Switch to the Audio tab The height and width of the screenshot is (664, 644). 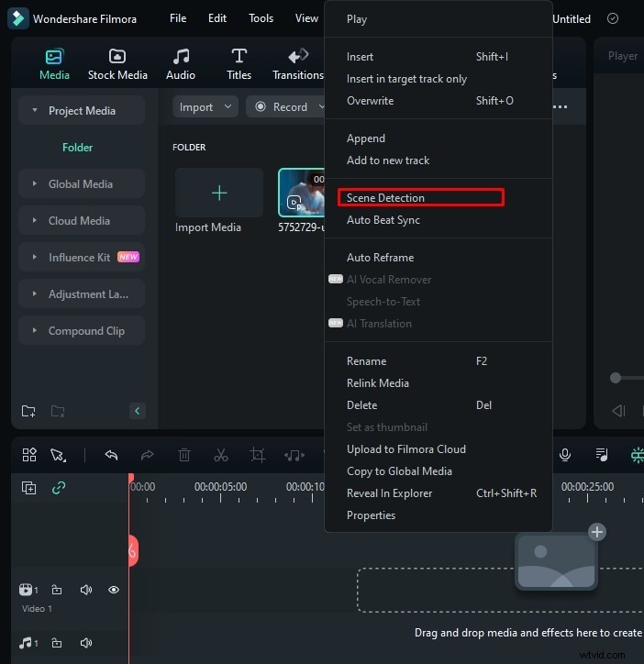pyautogui.click(x=181, y=64)
